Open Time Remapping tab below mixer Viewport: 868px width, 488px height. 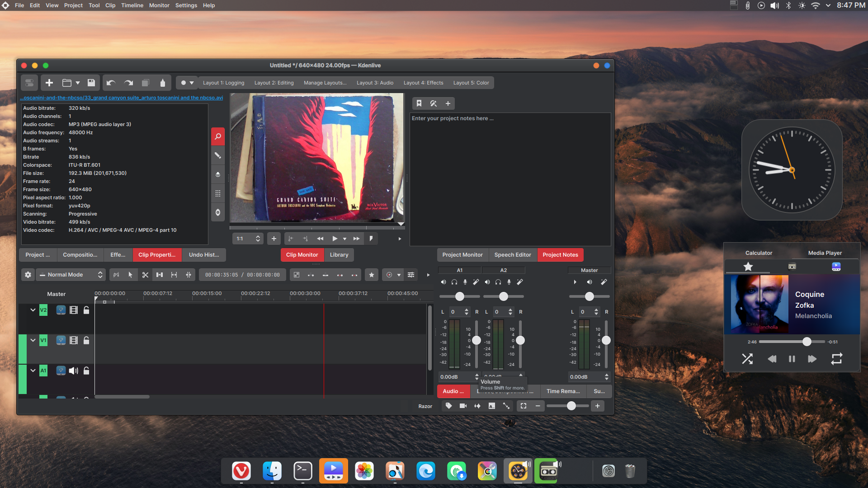pos(563,391)
